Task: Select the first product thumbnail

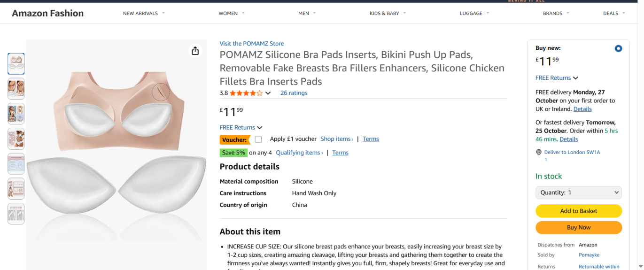Action: (x=16, y=64)
